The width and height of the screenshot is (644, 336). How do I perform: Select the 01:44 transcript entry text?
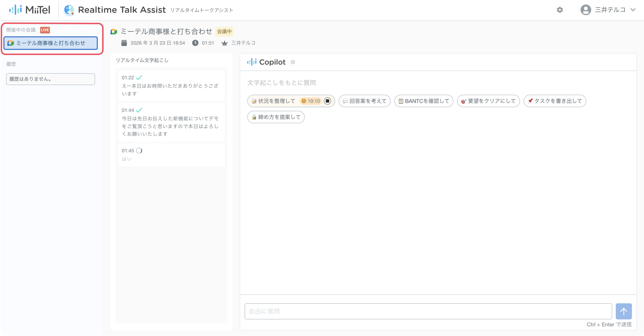pyautogui.click(x=170, y=126)
